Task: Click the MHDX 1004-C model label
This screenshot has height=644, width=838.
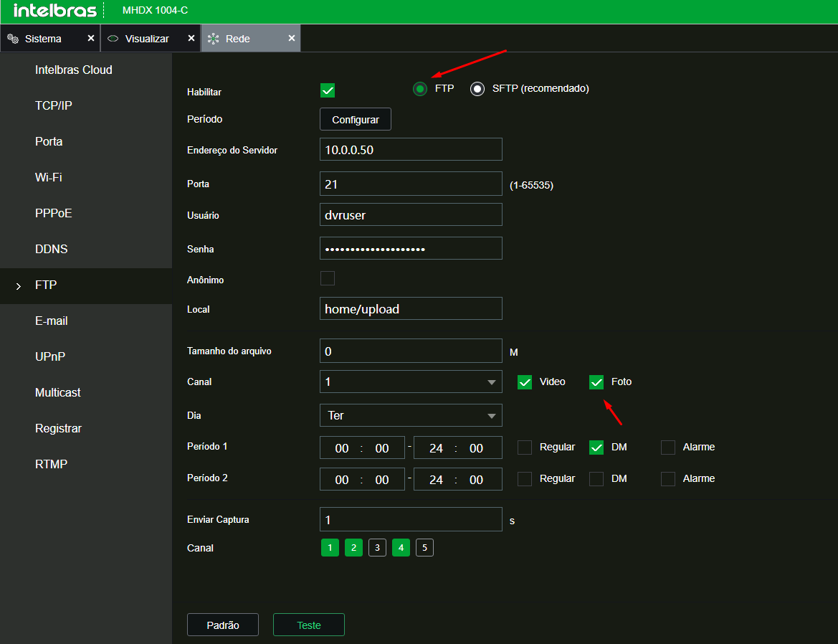Action: [155, 10]
